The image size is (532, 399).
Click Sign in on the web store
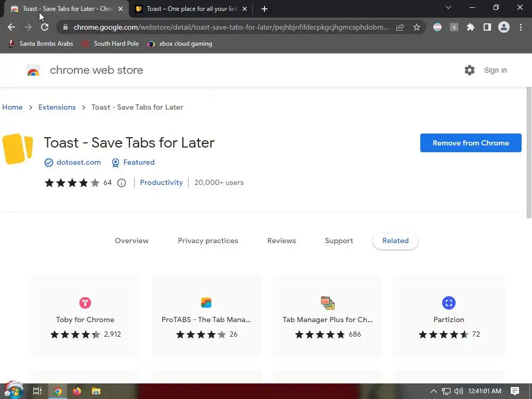(495, 70)
